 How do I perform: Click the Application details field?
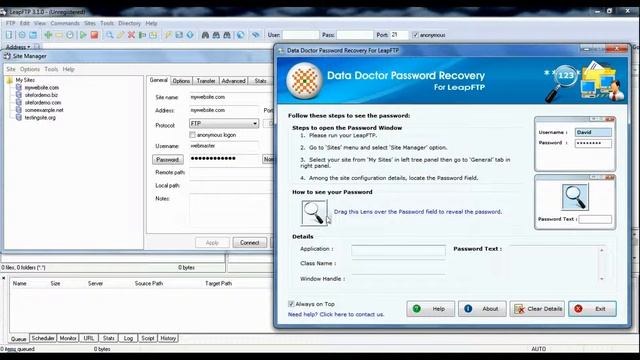(x=398, y=250)
